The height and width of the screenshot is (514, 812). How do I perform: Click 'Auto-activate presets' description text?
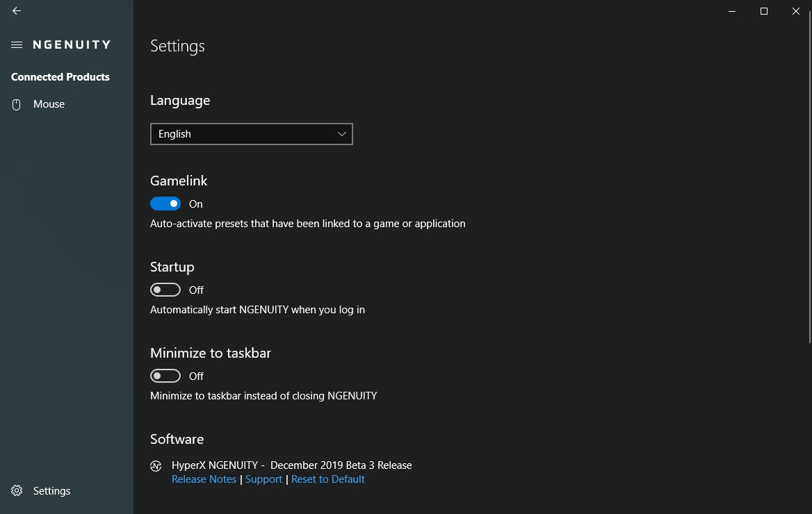tap(307, 224)
